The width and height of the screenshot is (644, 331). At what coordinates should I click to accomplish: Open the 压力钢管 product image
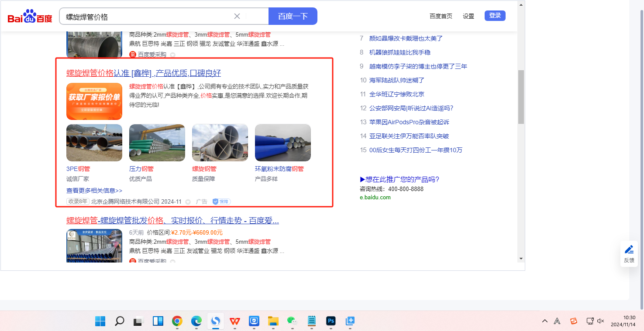(x=157, y=143)
